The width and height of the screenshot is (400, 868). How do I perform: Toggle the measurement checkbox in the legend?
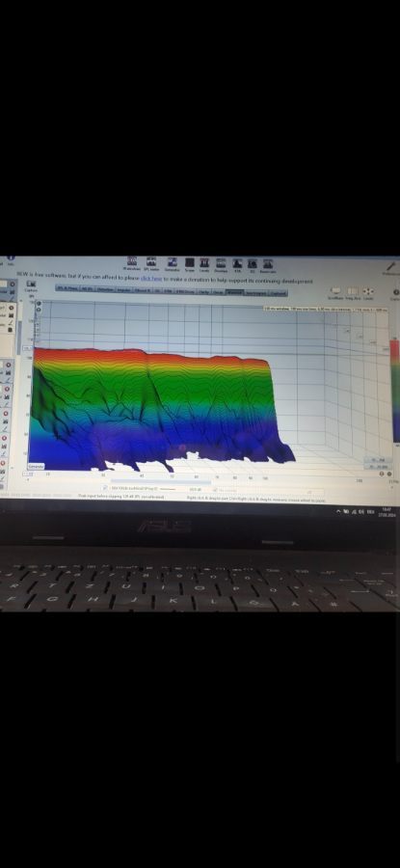pyautogui.click(x=106, y=489)
